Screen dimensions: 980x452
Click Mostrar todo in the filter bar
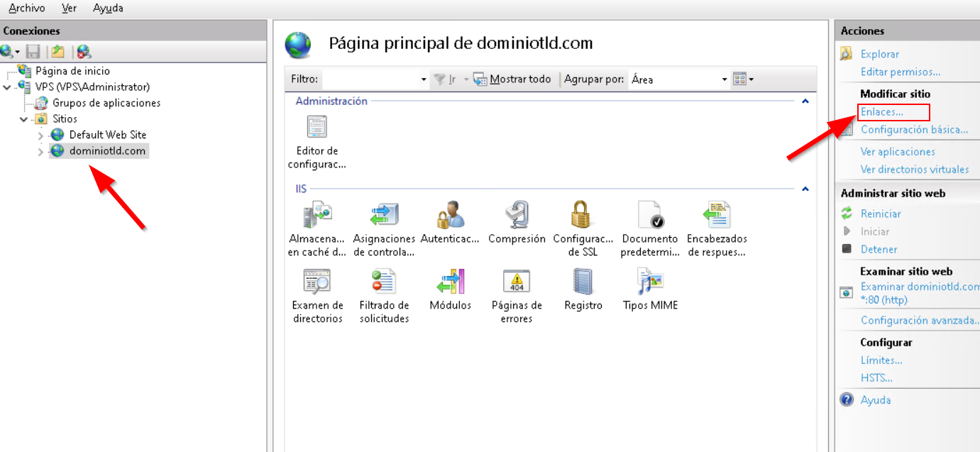(x=512, y=79)
